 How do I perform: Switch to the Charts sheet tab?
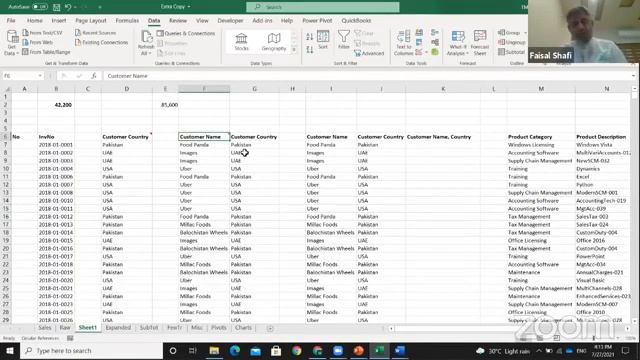243,328
